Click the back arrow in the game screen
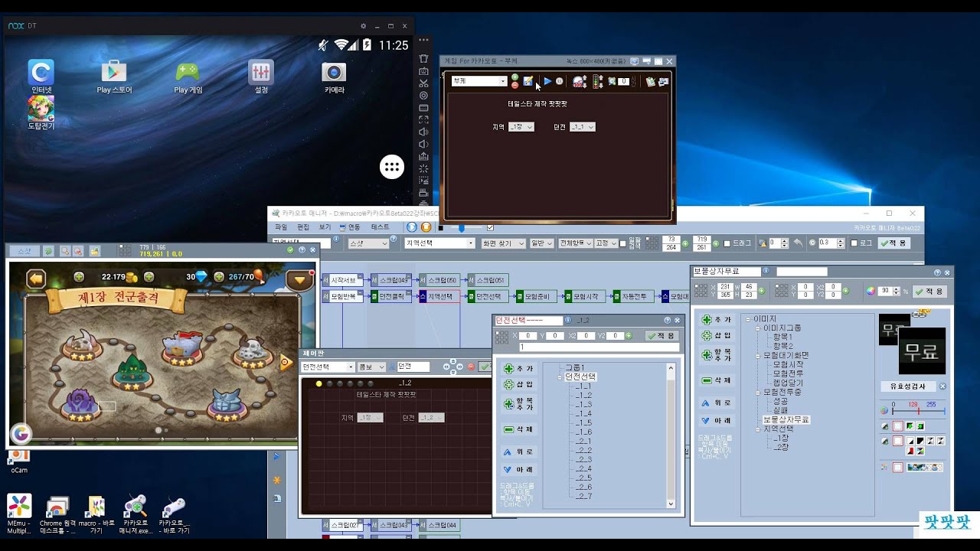This screenshot has width=980, height=551. [36, 279]
